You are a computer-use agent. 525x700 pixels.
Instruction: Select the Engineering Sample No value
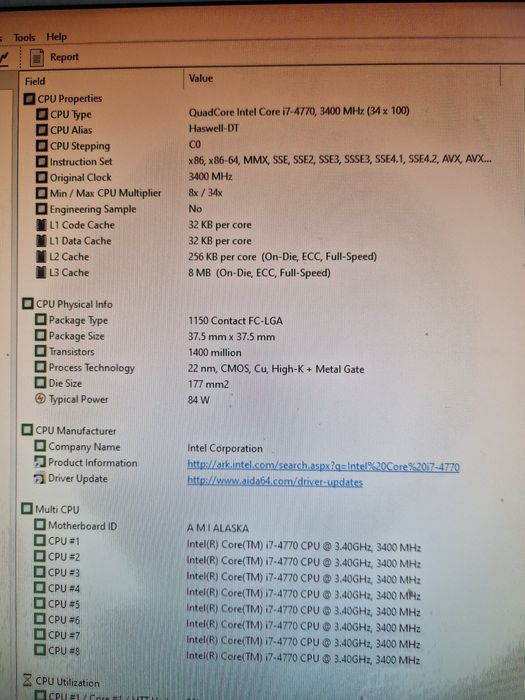[195, 208]
